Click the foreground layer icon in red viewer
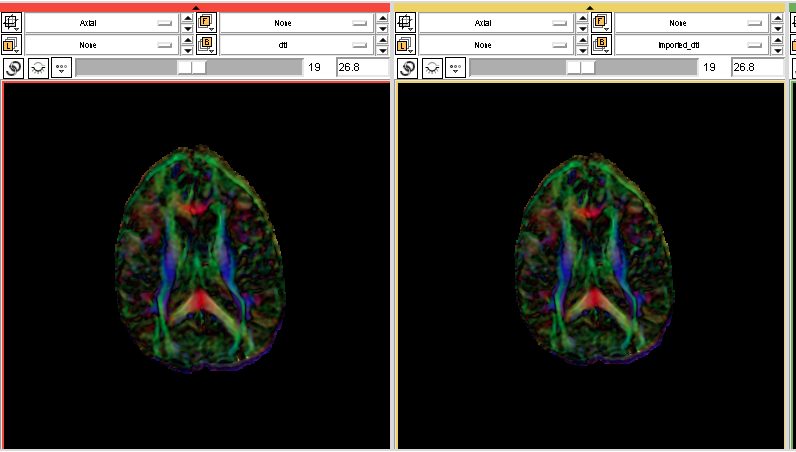The image size is (796, 452). click(x=207, y=21)
